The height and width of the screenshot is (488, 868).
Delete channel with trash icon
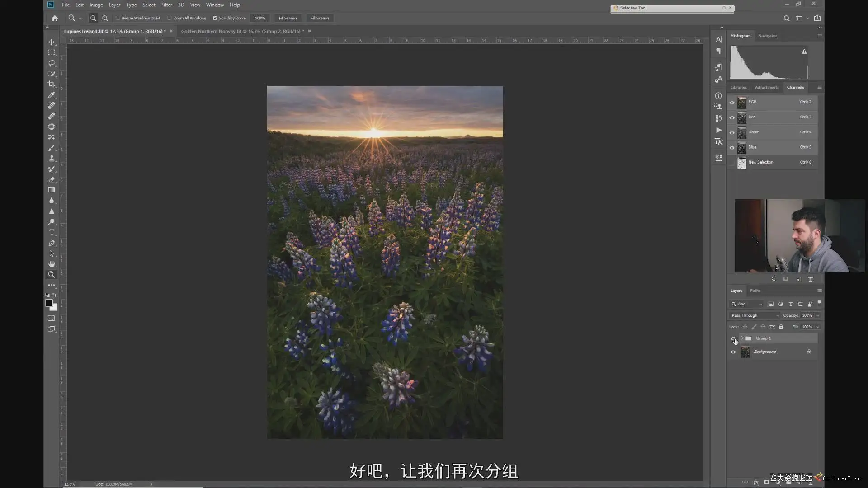[811, 279]
